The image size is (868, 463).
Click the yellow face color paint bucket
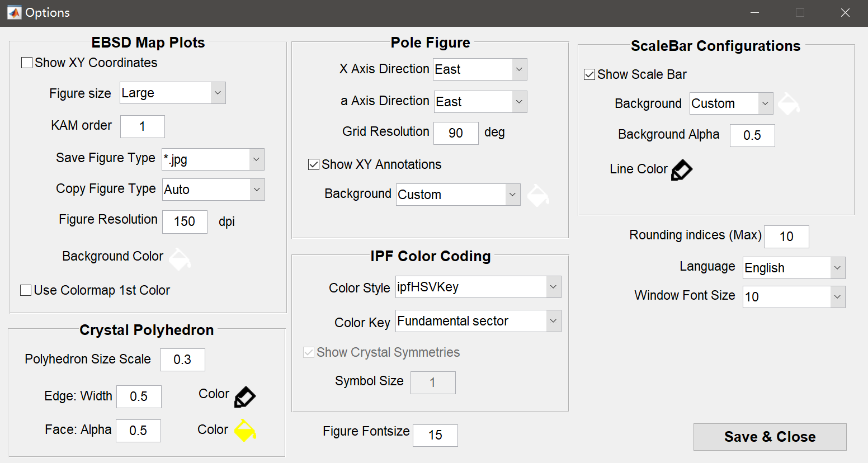(x=244, y=430)
